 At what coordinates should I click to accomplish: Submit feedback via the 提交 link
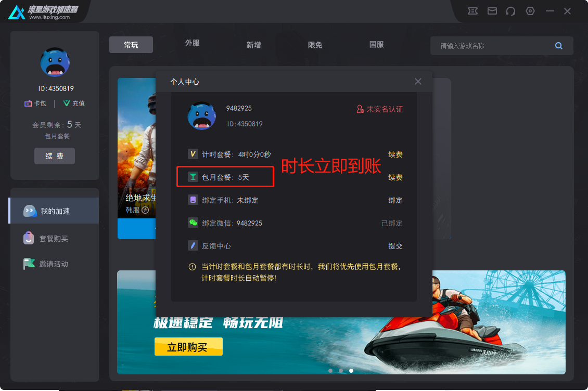pos(395,246)
